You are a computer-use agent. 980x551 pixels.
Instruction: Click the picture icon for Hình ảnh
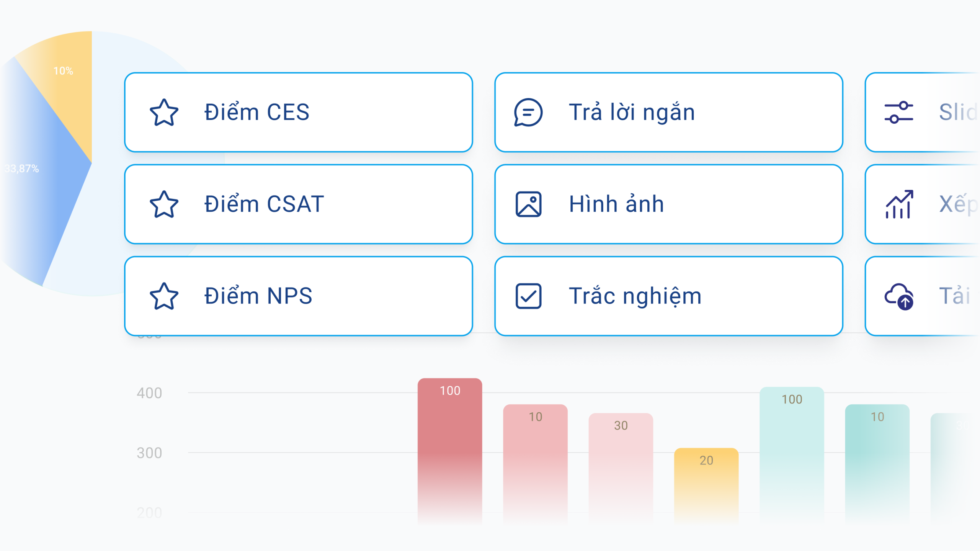coord(528,204)
